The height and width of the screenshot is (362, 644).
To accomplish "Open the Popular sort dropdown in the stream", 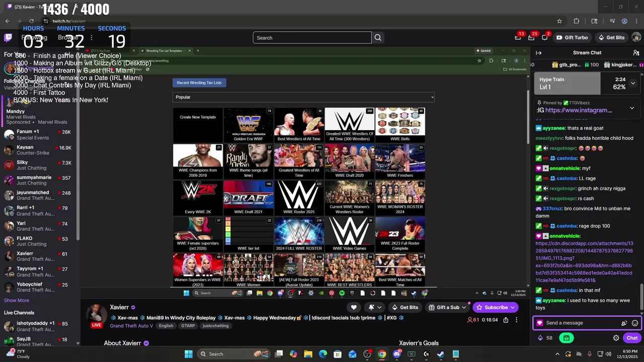I will tap(303, 97).
